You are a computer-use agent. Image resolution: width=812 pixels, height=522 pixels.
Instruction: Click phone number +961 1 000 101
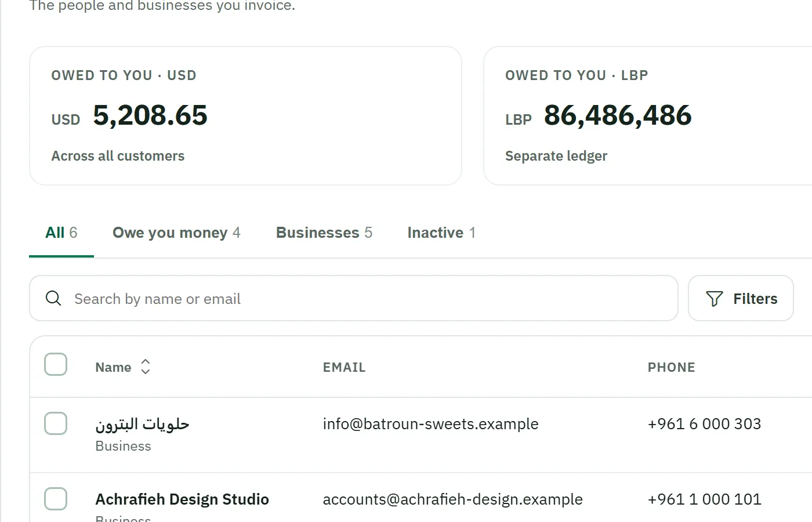[705, 499]
